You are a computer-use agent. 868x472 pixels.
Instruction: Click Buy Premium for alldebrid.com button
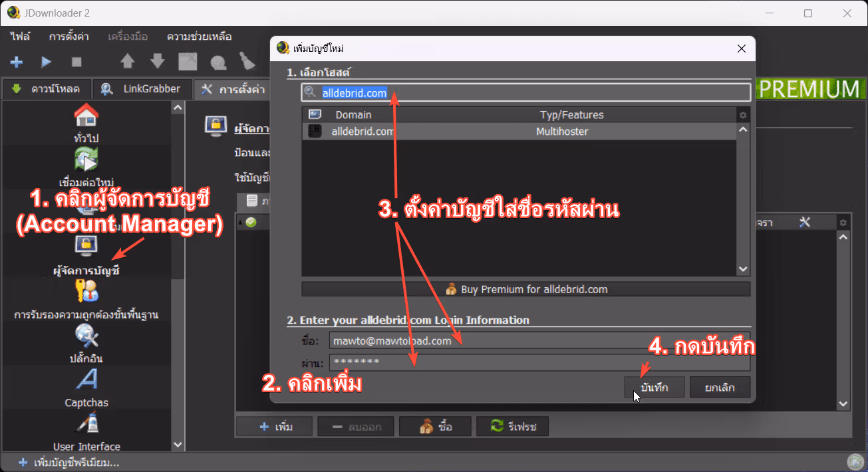[x=525, y=289]
